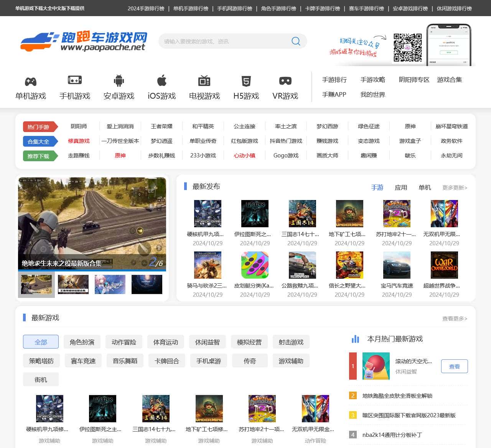Filter latest games by 射击游戏
Viewport: 491px width, 448px height.
pyautogui.click(x=291, y=342)
